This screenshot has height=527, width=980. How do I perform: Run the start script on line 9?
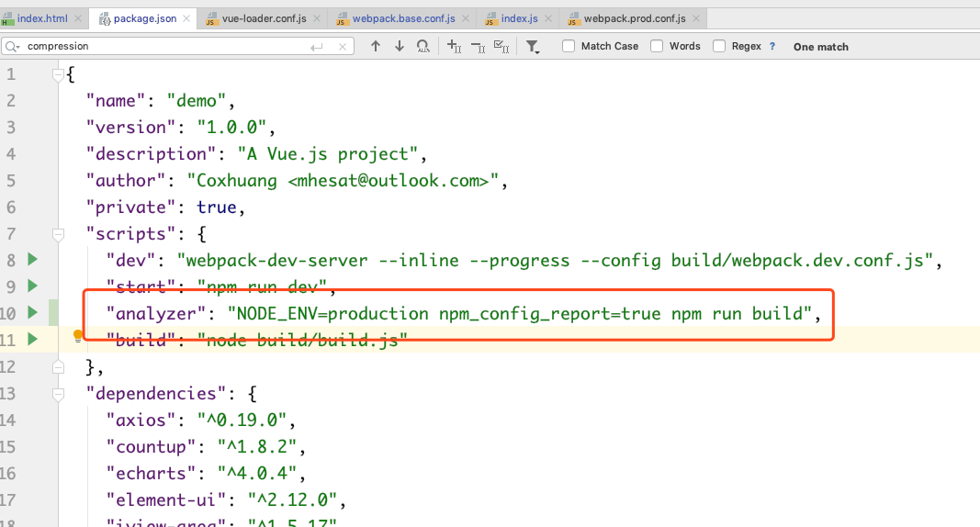coord(32,286)
